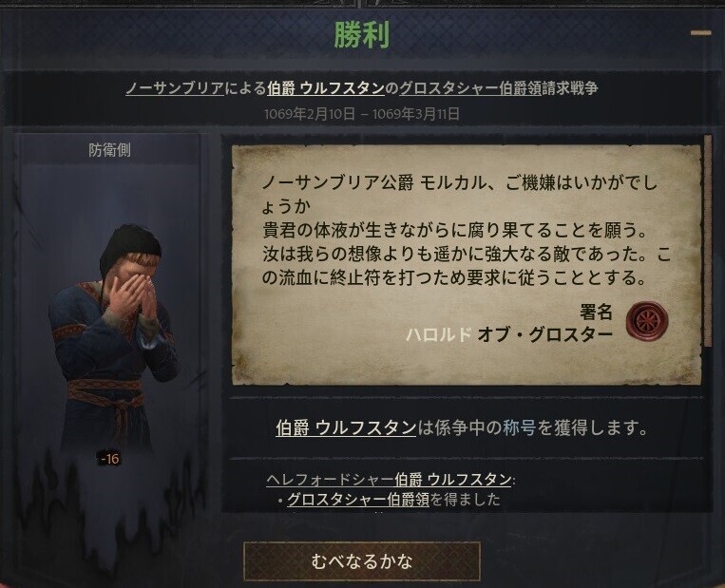Open 伯爵 ウルフスタン link in war title
The image size is (725, 588).
click(x=326, y=87)
